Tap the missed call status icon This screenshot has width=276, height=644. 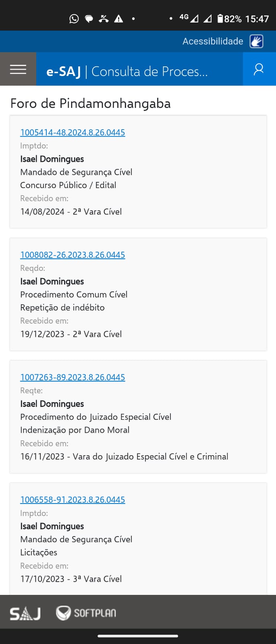(104, 19)
